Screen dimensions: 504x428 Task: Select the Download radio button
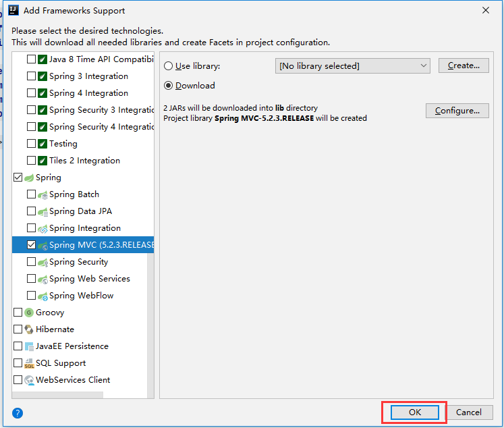pyautogui.click(x=169, y=86)
